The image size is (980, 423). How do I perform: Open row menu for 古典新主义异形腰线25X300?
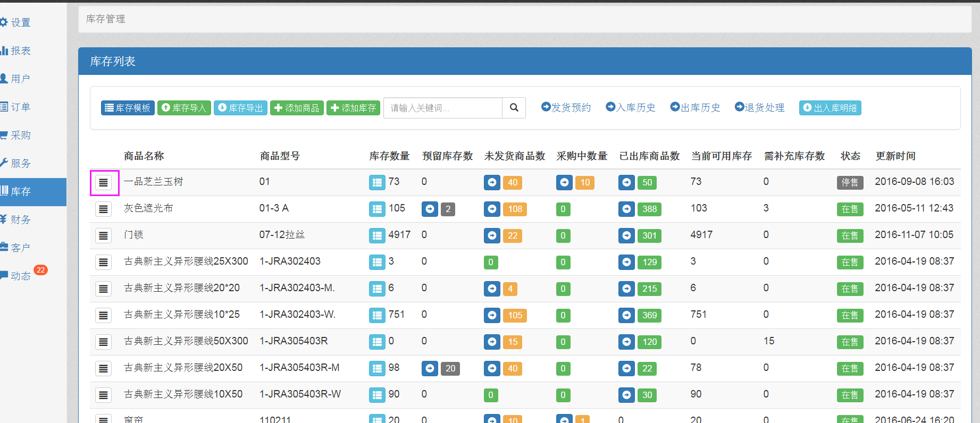point(103,263)
